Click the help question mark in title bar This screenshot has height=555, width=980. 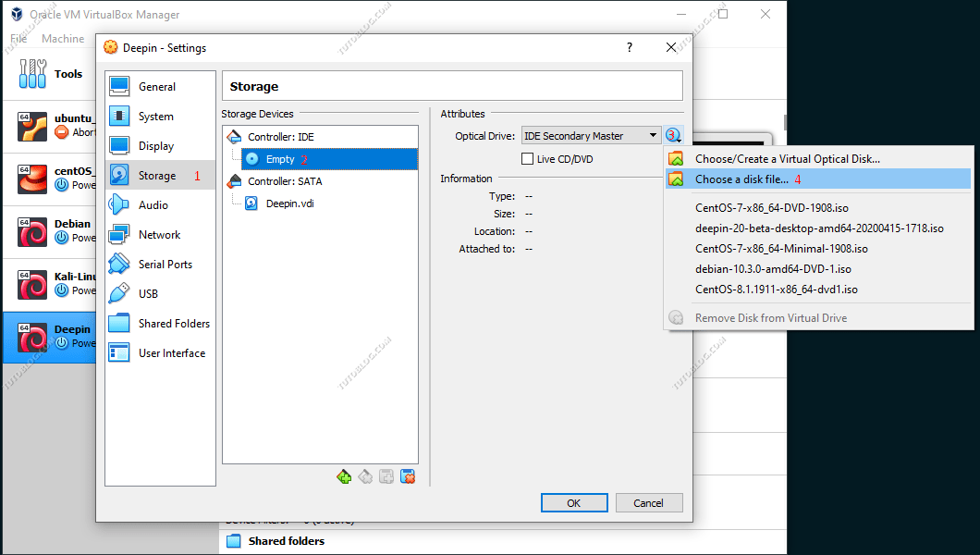click(630, 48)
